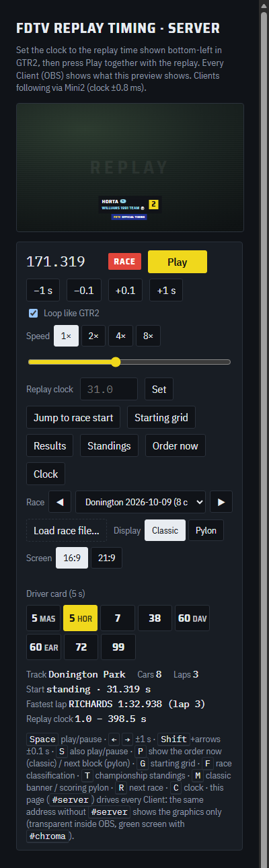
Task: Click the red RACE badge
Action: 124,262
